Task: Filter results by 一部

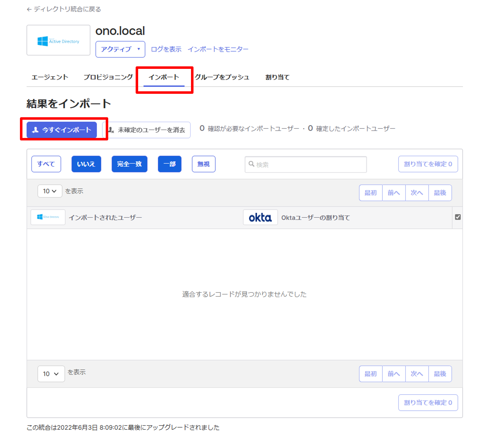Action: (170, 164)
